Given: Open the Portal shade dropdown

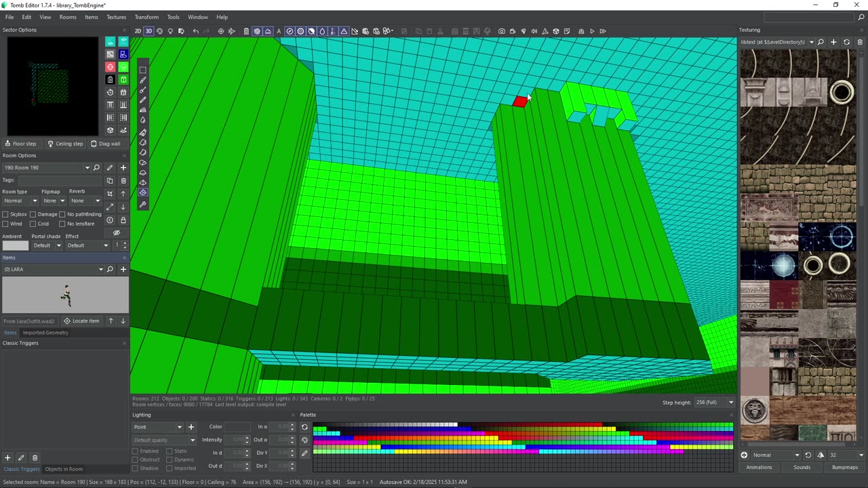Looking at the screenshot, I should click(x=46, y=245).
